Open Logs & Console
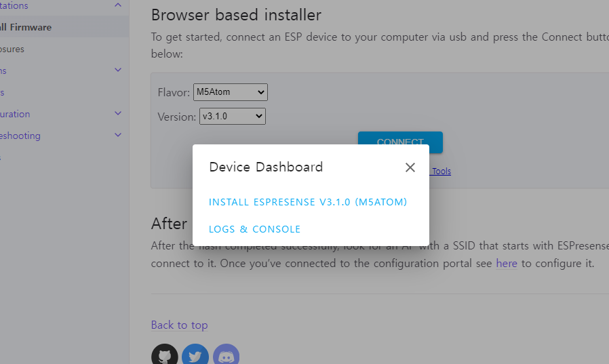Screen dimensions: 609x364 [254, 229]
